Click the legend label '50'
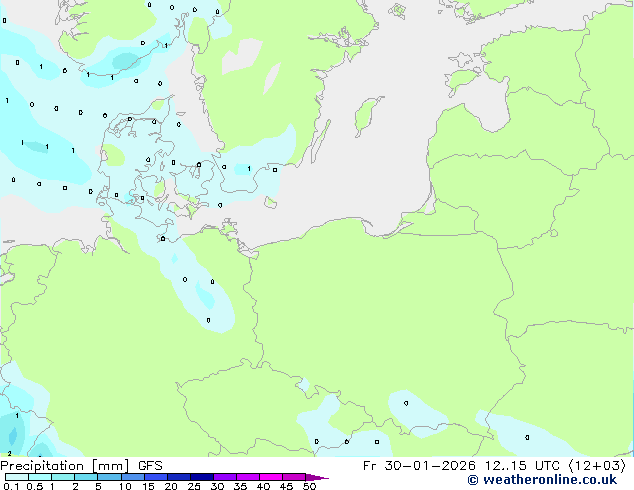Screen dimensions: 634x490 309,486
